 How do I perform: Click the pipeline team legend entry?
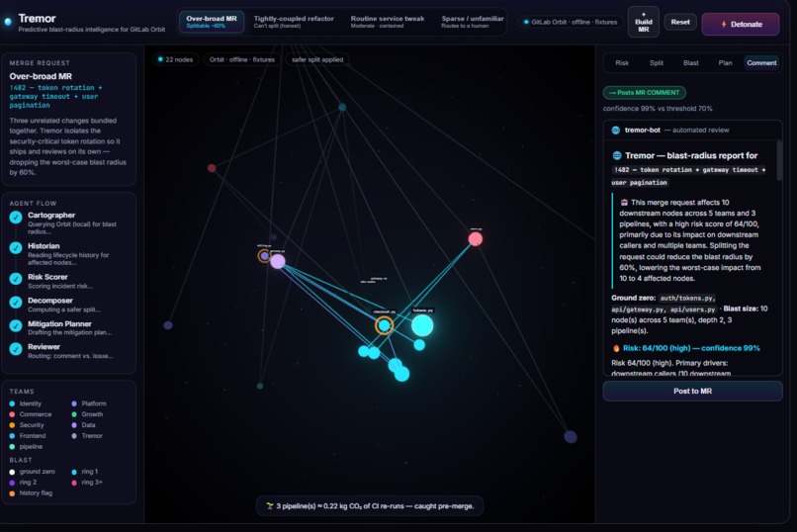point(27,446)
